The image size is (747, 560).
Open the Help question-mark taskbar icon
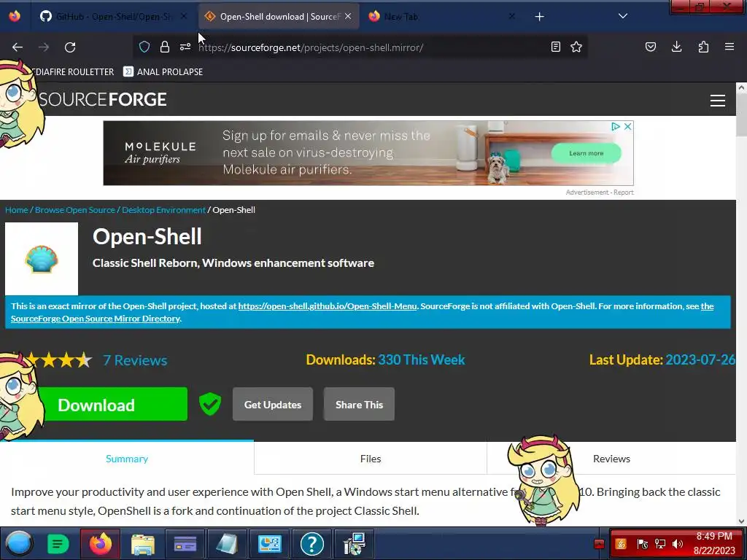[312, 543]
